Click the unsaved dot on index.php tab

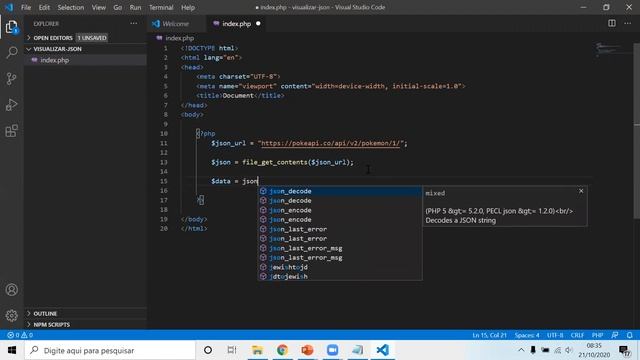[258, 24]
